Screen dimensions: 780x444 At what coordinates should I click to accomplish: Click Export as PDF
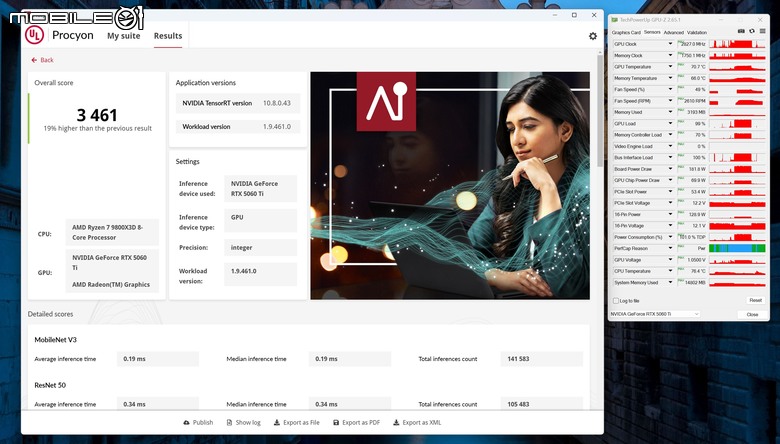point(356,422)
